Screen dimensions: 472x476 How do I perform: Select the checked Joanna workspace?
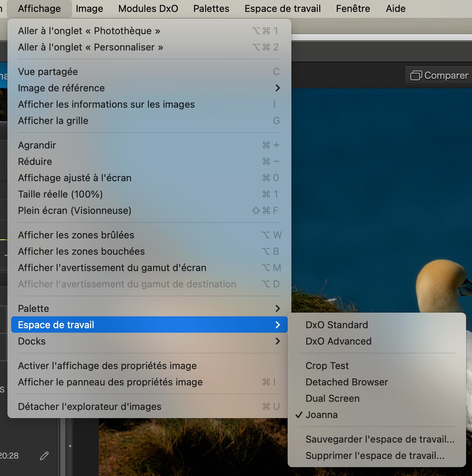pyautogui.click(x=321, y=415)
